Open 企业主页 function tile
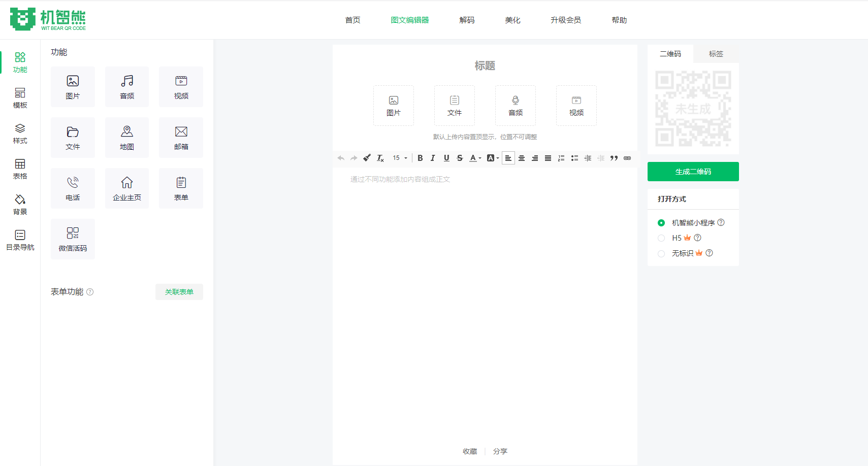 click(126, 188)
